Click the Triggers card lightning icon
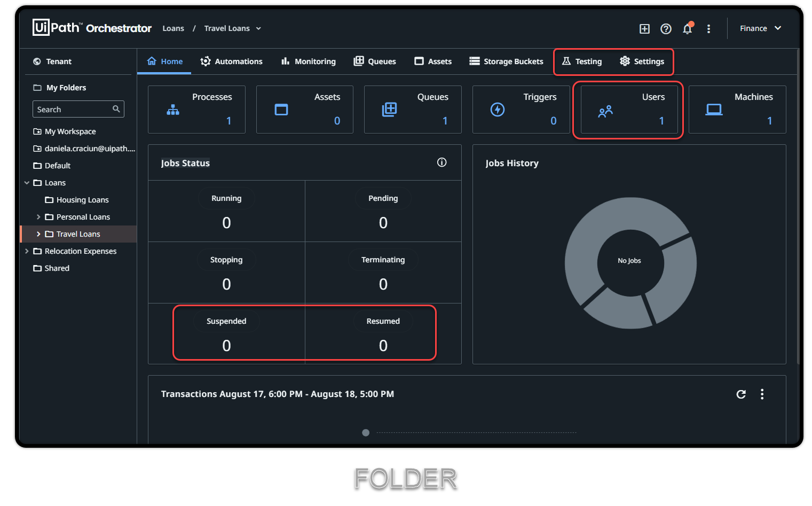This screenshot has height=506, width=812. point(498,110)
